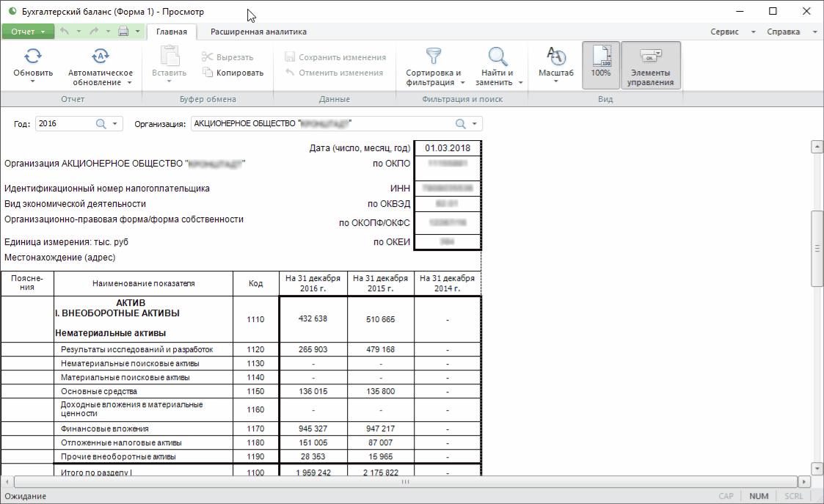This screenshot has height=504, width=824.
Task: Open the green Отчет dropdown menu
Action: point(28,32)
